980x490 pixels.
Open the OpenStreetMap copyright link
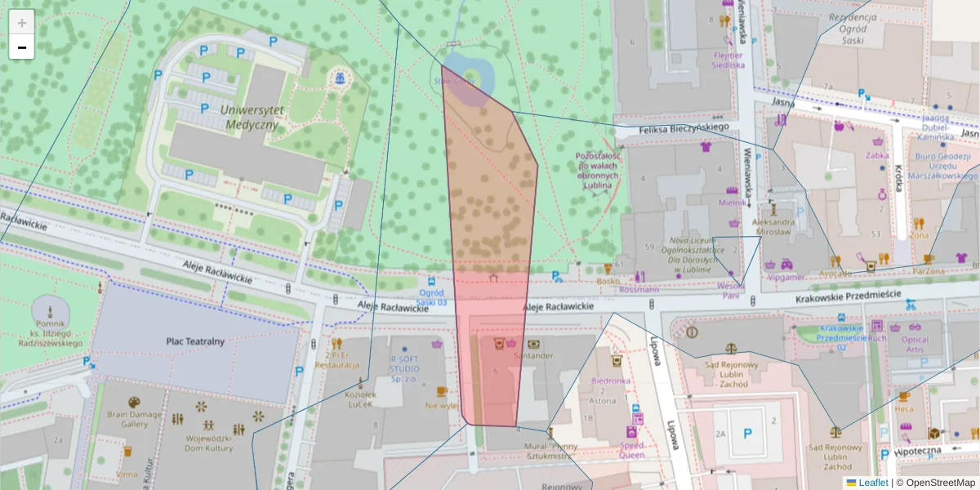(x=942, y=482)
